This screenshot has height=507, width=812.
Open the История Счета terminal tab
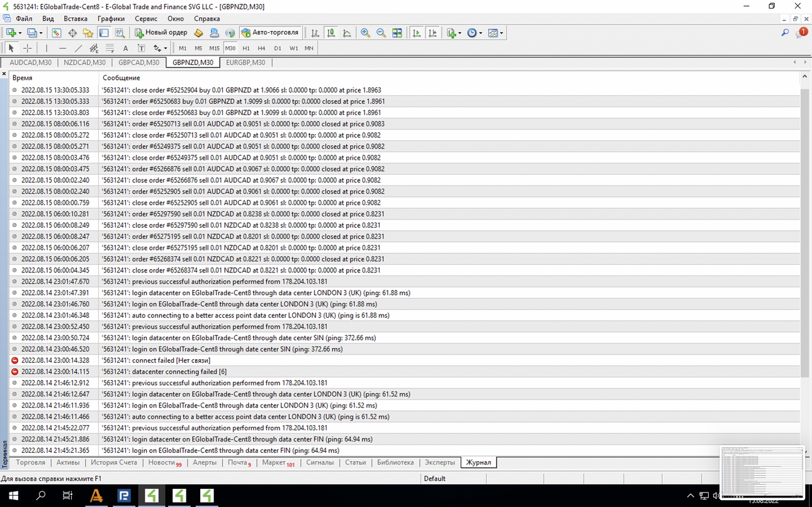[114, 462]
